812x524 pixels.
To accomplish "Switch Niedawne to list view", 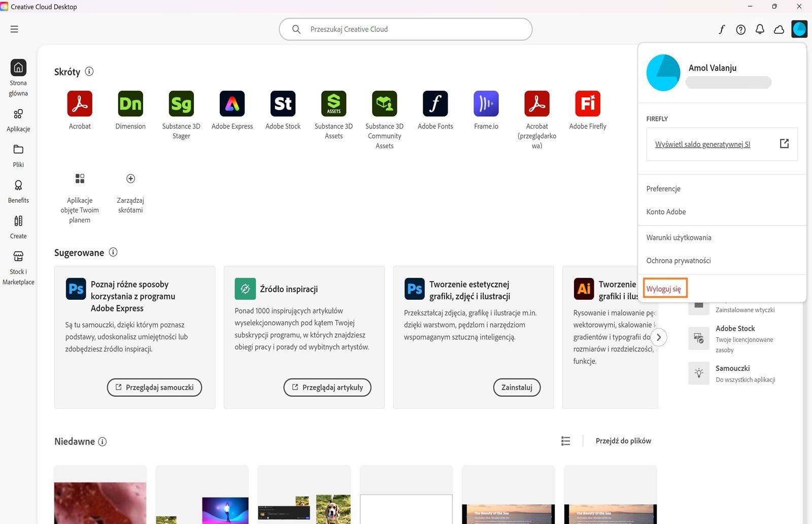I will pyautogui.click(x=566, y=441).
